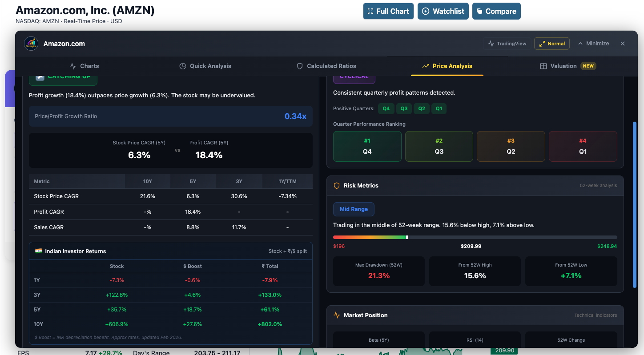Viewport: 644px width, 355px height.
Task: Click the TradingView logo in the widget header
Action: pos(492,44)
